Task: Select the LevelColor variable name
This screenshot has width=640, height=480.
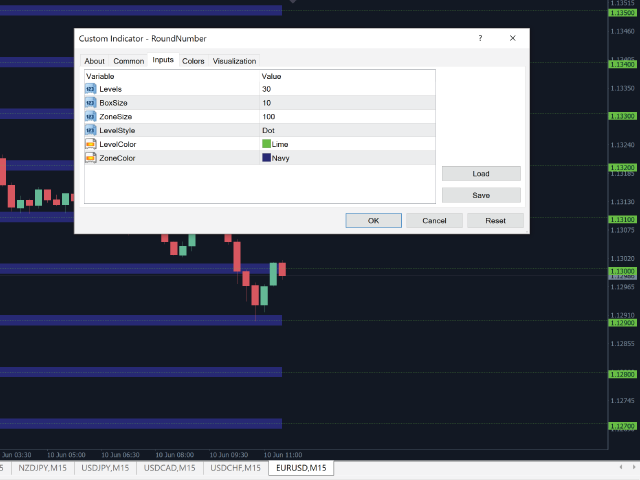Action: (x=118, y=144)
